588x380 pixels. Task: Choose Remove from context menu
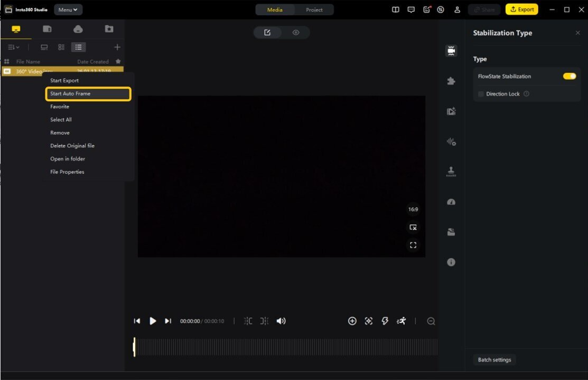60,132
